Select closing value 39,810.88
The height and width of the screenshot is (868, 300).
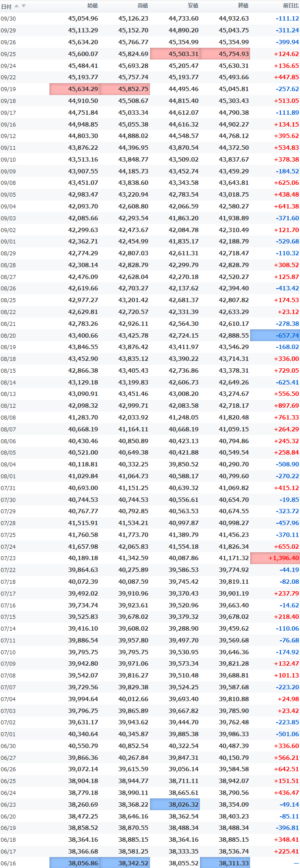(234, 699)
